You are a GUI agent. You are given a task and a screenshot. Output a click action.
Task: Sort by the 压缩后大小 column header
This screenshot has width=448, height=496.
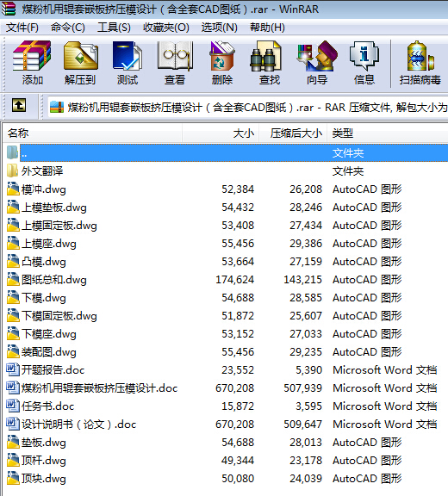click(293, 133)
